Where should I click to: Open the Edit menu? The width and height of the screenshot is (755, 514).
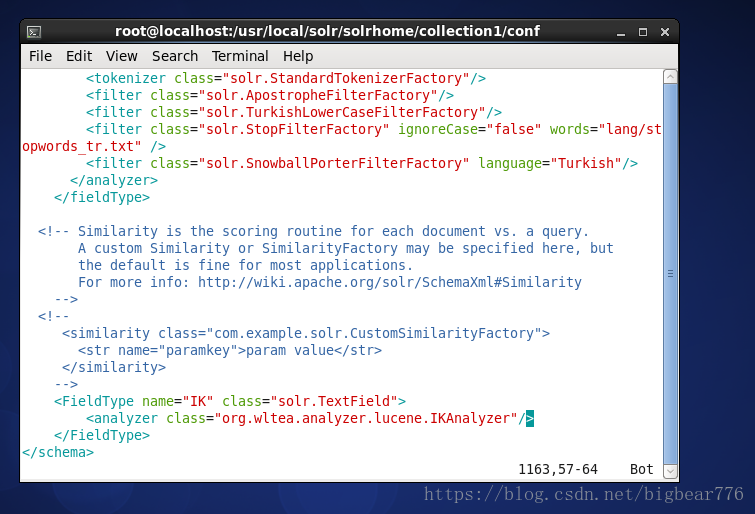79,56
